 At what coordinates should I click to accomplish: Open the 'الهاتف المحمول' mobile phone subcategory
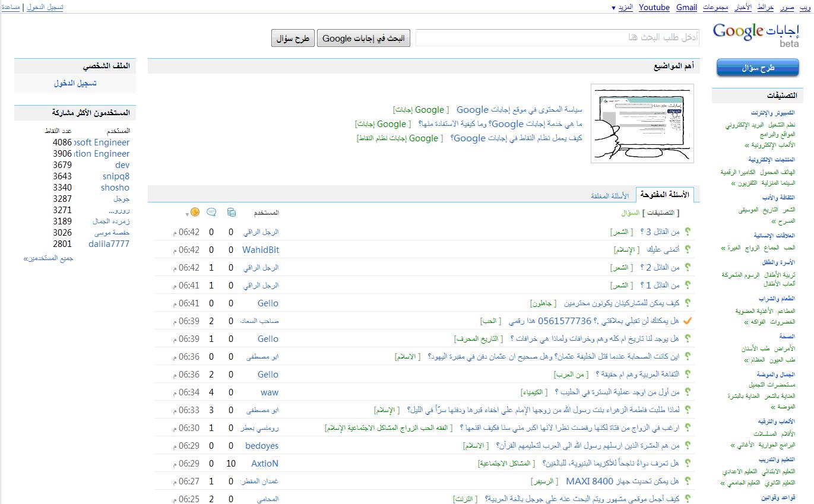click(x=777, y=172)
